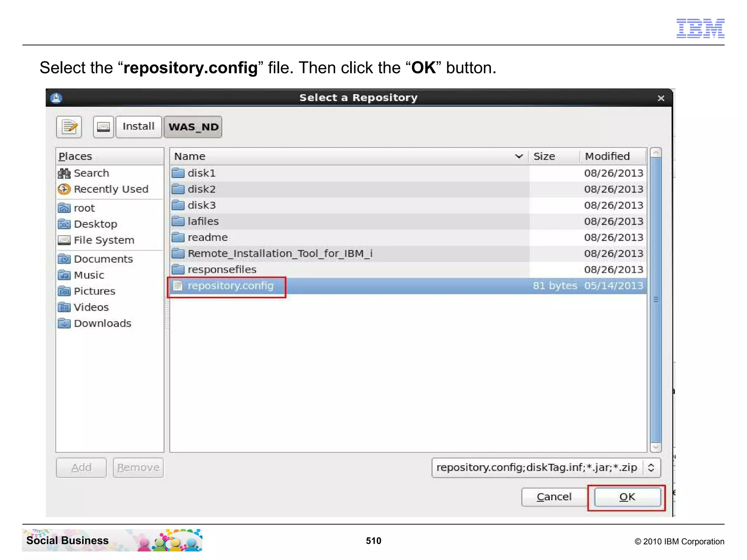Click the scrollbar up arrow
Screen dimensions: 747x560
pyautogui.click(x=656, y=152)
